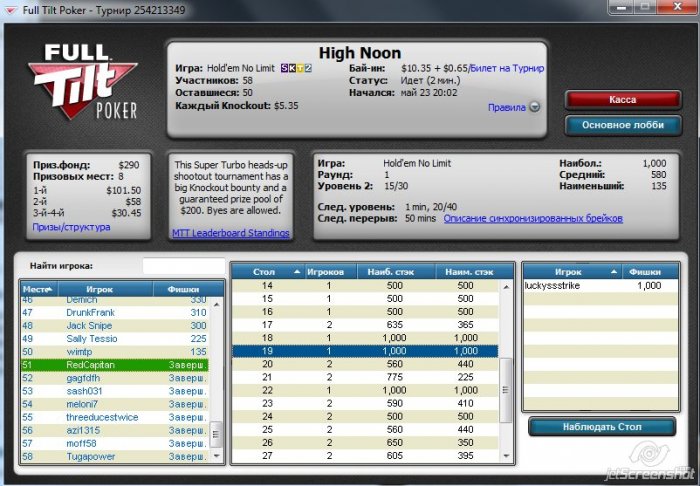Click the S super turbo game icon
This screenshot has width=700, height=486.
pos(284,68)
